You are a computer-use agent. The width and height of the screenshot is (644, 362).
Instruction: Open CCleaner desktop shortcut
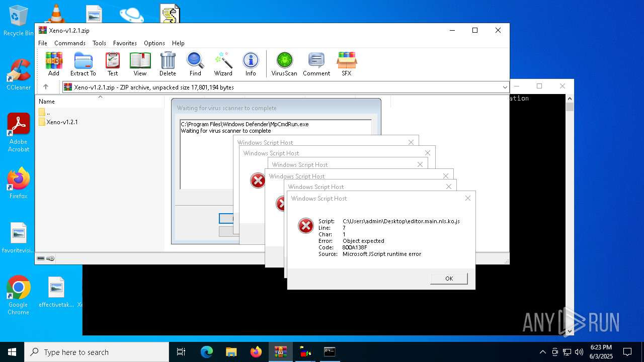pos(19,74)
